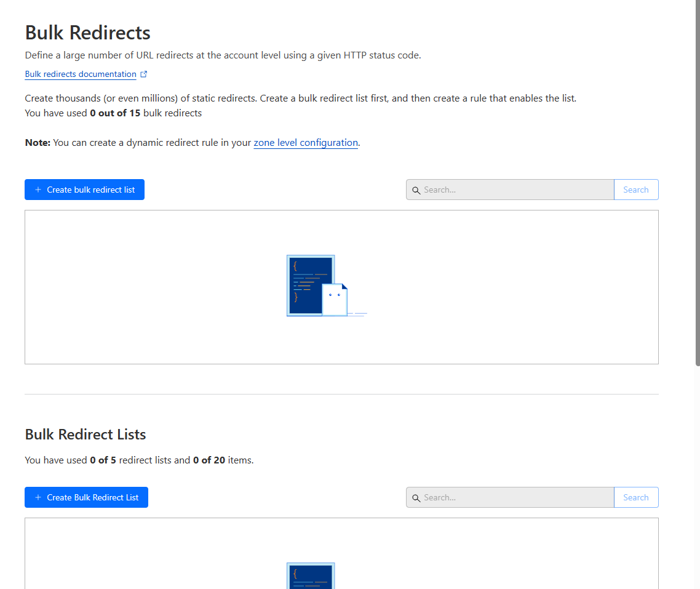Focus the Search field in Bulk Redirect Lists section
Viewport: 700px width, 589px height.
(510, 497)
